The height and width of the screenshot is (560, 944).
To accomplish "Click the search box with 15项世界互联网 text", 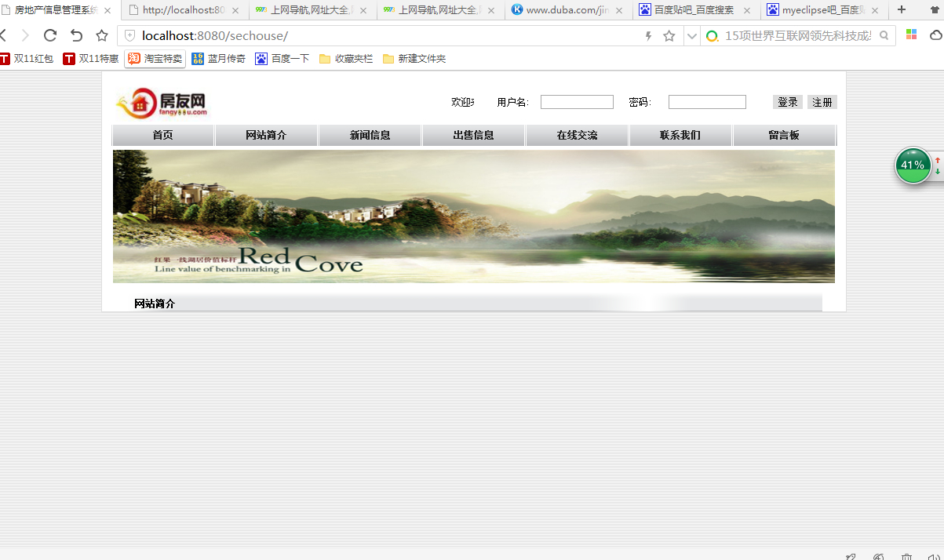I will click(x=797, y=36).
